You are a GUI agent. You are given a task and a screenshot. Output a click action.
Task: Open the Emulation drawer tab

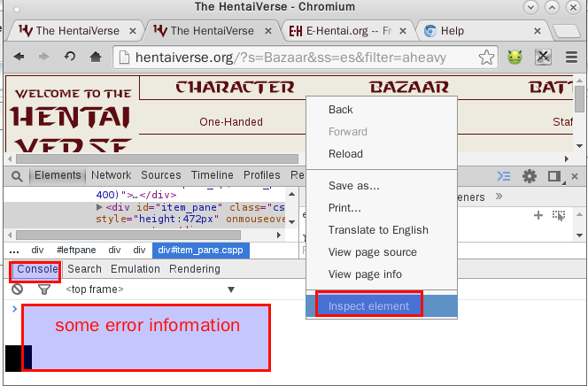(x=135, y=269)
